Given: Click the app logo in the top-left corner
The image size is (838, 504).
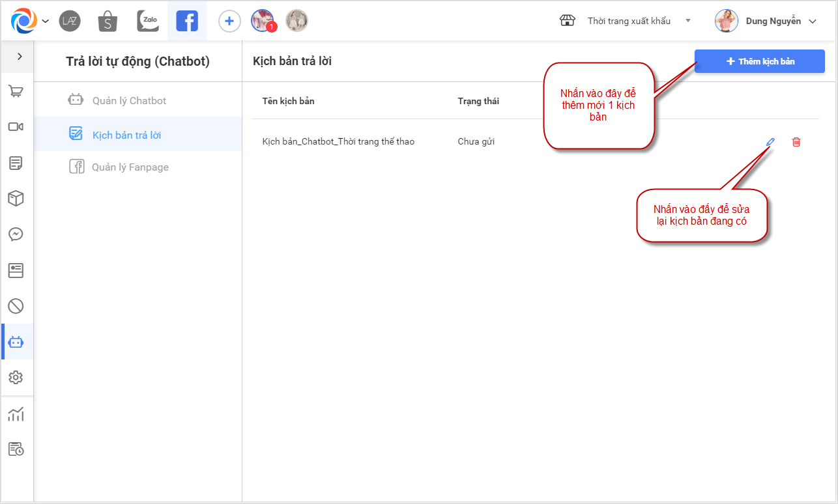Looking at the screenshot, I should pos(24,21).
